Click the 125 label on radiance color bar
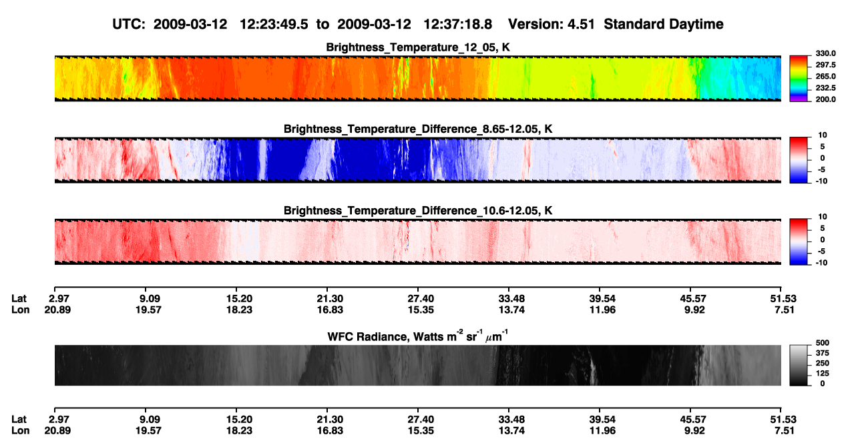The height and width of the screenshot is (445, 868). (x=823, y=374)
